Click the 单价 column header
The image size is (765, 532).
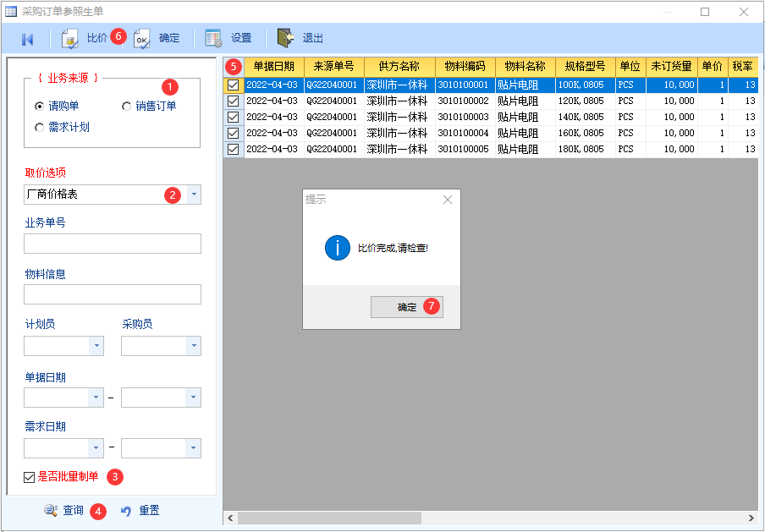[x=713, y=67]
